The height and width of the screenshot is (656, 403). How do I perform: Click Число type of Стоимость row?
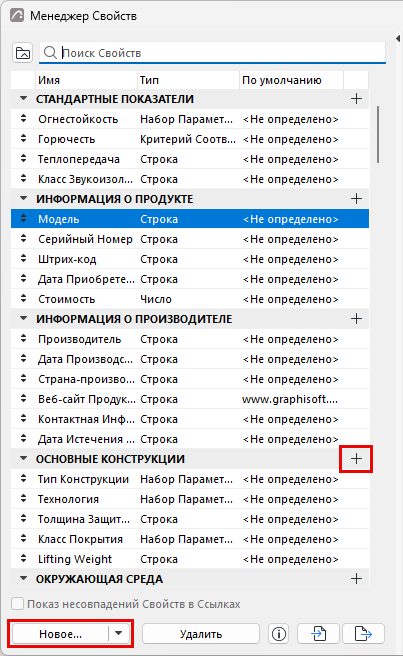tap(156, 299)
